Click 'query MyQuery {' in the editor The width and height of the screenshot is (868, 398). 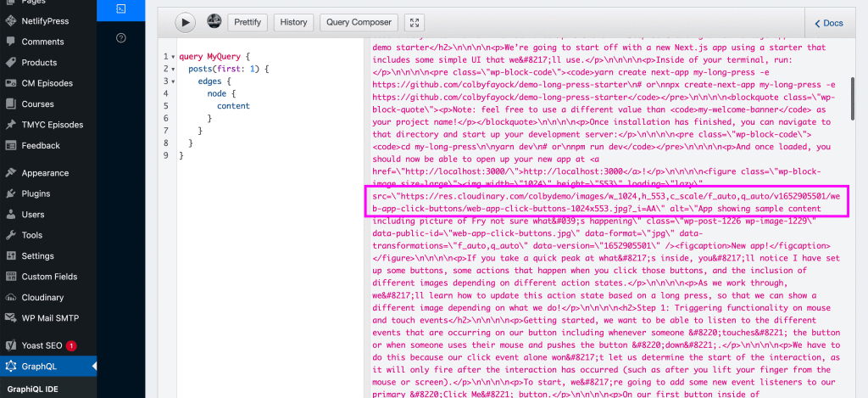pos(214,57)
